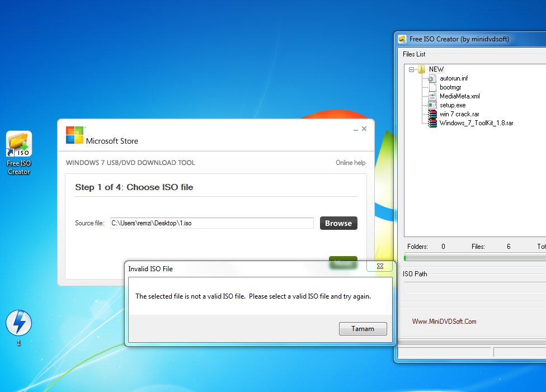Click the green progress bar in Free ISO Creator

[475, 258]
